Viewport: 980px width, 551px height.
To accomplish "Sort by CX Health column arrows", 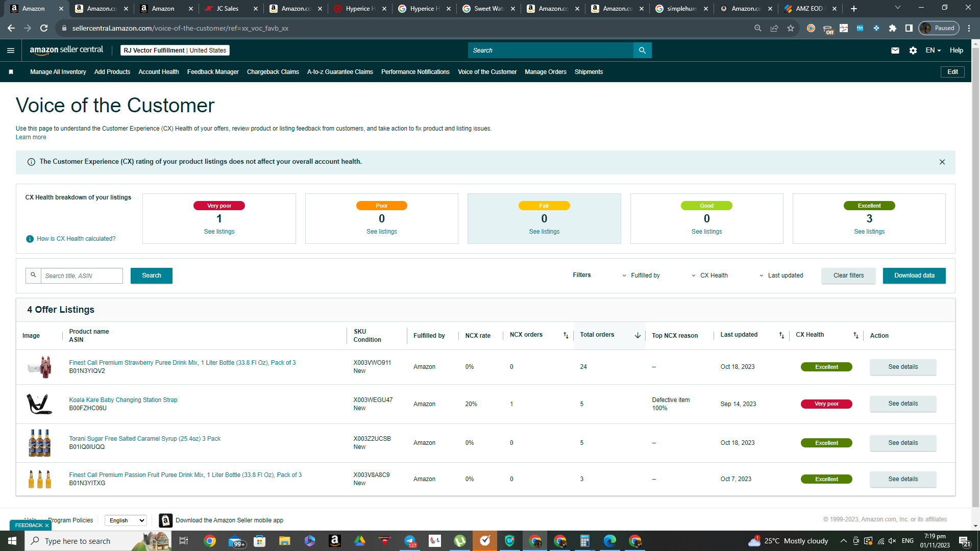I will pyautogui.click(x=856, y=335).
